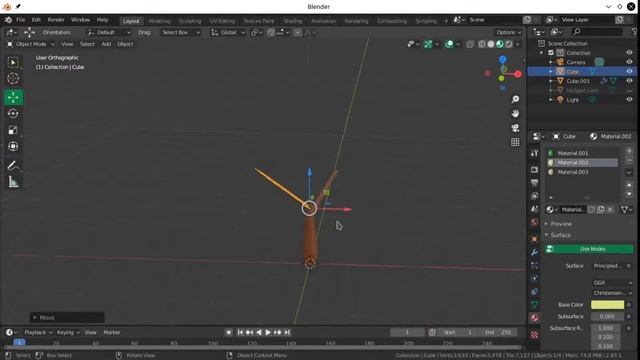640x360 pixels.
Task: Open the Select Box drag dropdown
Action: [180, 32]
